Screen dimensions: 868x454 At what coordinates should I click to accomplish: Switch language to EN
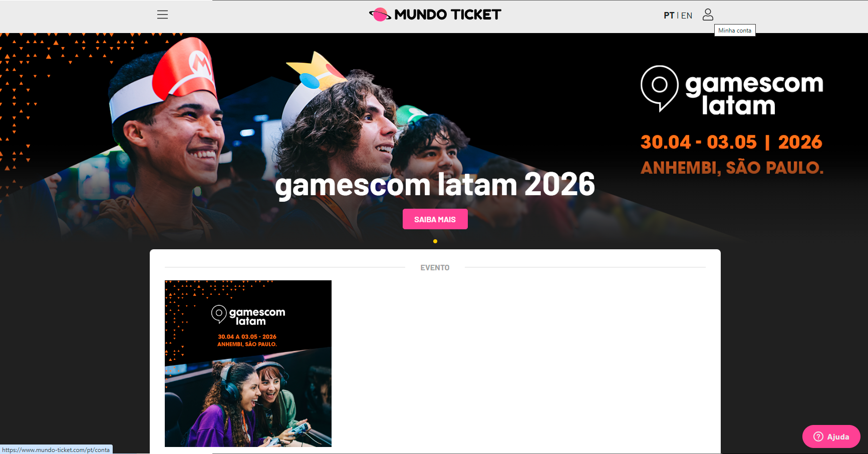tap(687, 16)
